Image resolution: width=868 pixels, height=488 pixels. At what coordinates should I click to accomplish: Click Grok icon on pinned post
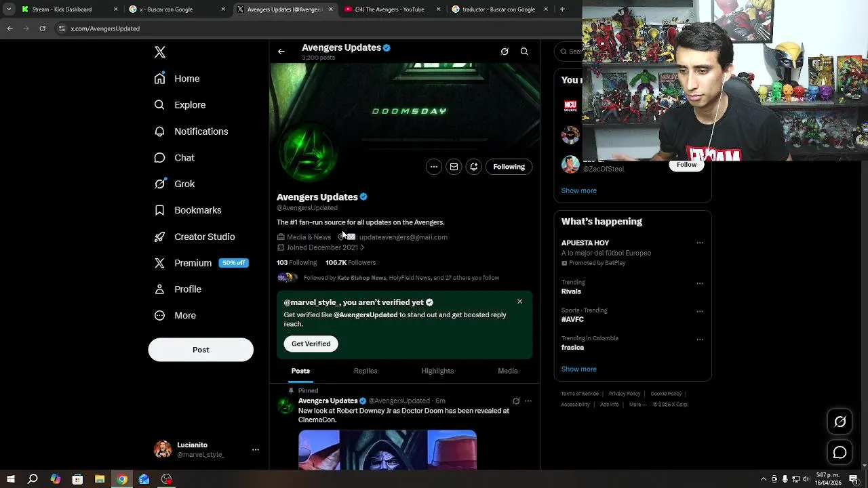(x=516, y=401)
